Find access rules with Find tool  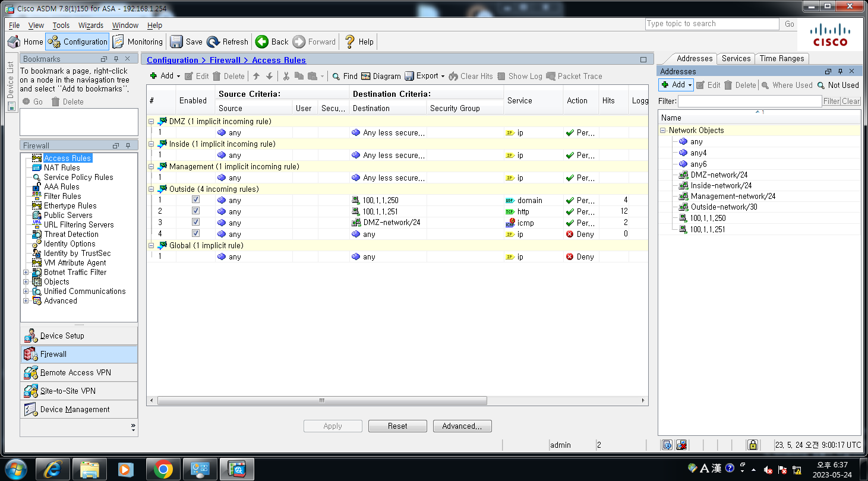coord(345,76)
